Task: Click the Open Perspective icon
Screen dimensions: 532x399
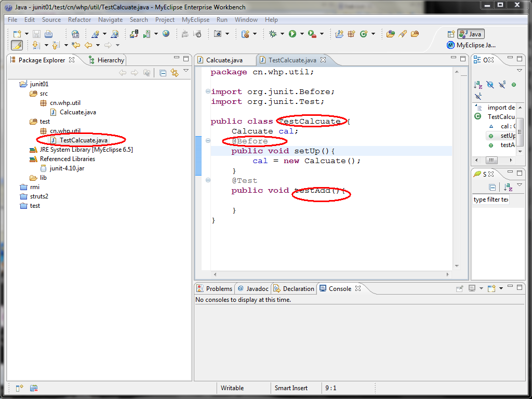Action: (451, 34)
